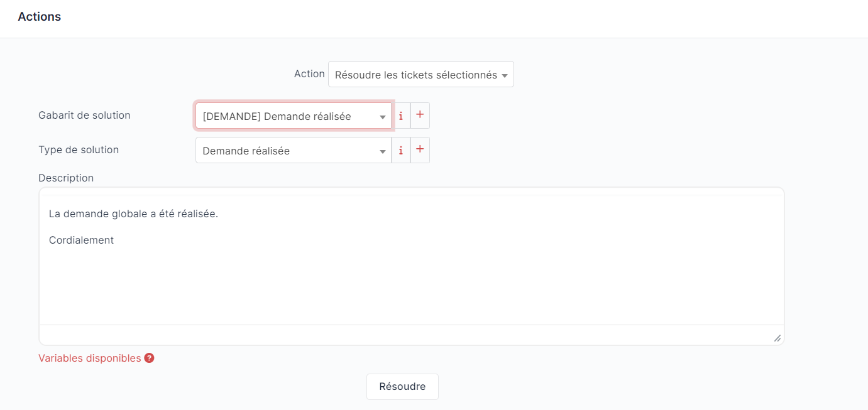Viewport: 868px width, 410px height.
Task: Click the info icon beside Gabarit de solution
Action: coord(402,116)
